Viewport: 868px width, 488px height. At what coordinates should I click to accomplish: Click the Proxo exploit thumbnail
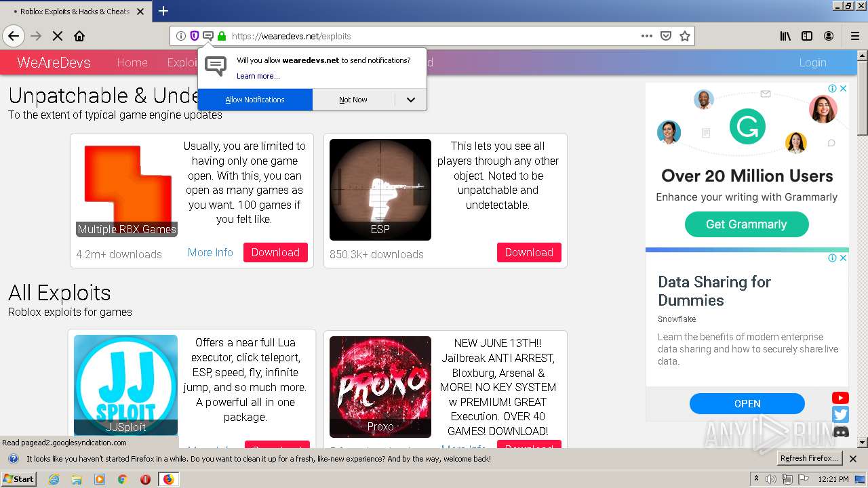point(380,387)
